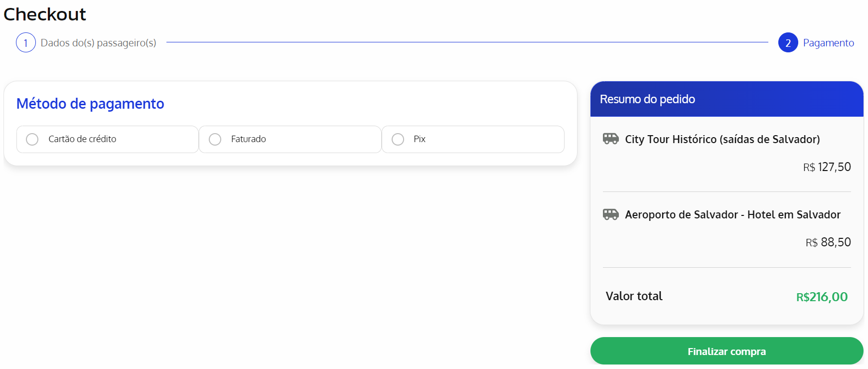The width and height of the screenshot is (868, 369).
Task: Click the Método de pagamento heading
Action: click(x=90, y=104)
